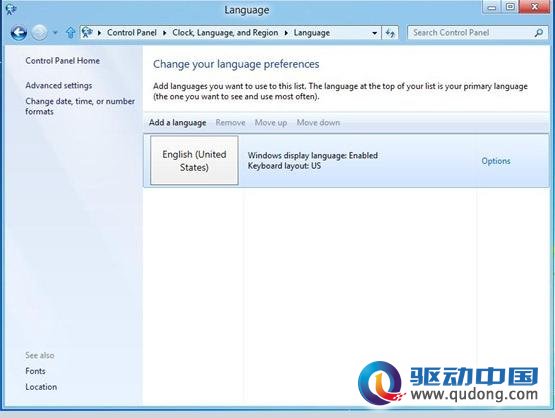Screen dimensions: 555x418
Task: Expand the chevron after Control Panel breadcrumb
Action: [165, 33]
